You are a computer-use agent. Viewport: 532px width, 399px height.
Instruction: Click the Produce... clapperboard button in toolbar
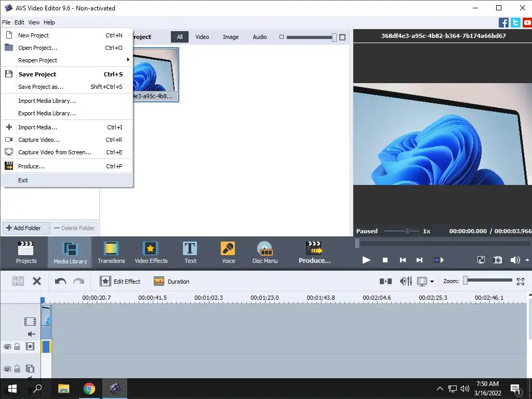point(314,252)
